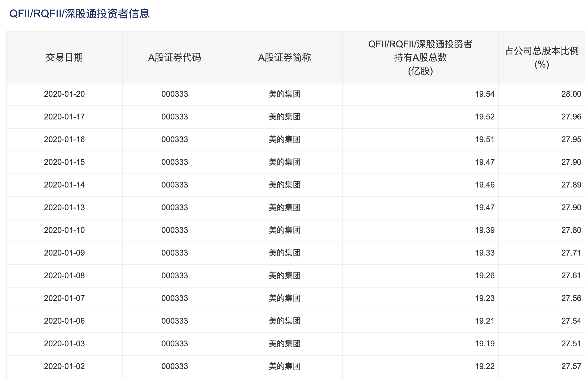Click holdings value 19.39

pos(485,230)
